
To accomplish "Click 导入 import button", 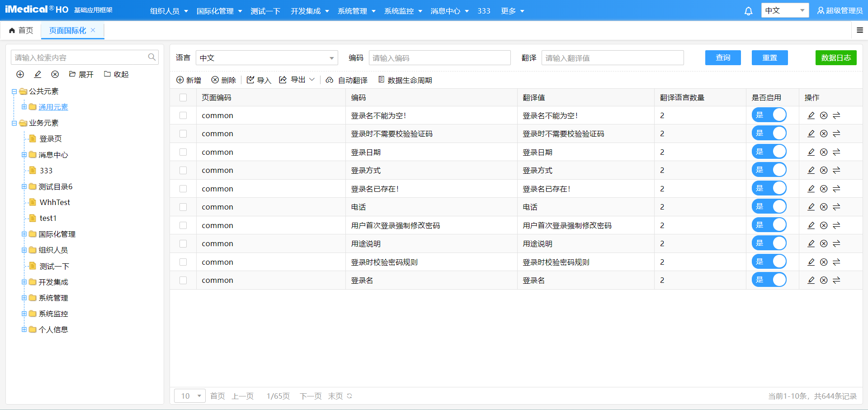I will point(259,80).
